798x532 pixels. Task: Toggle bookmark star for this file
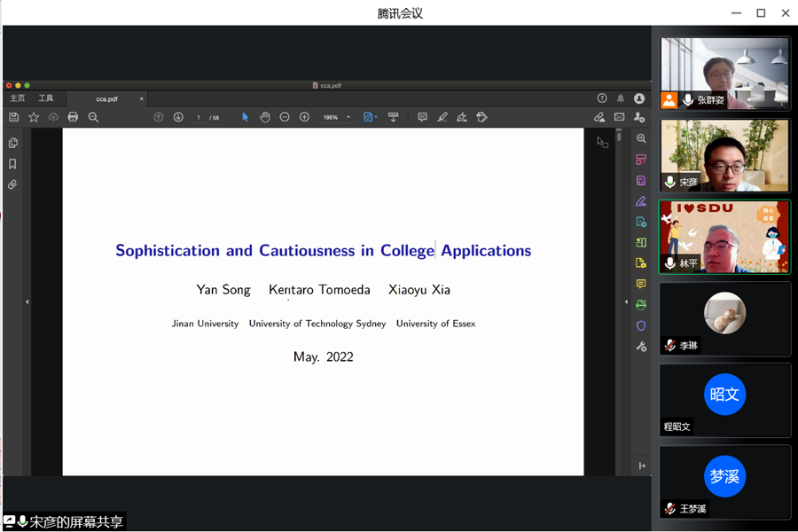(x=34, y=117)
